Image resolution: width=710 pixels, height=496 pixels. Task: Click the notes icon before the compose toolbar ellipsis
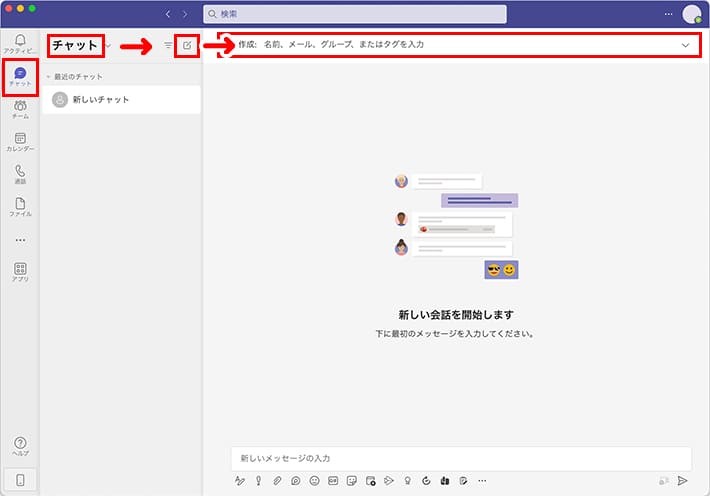click(463, 481)
